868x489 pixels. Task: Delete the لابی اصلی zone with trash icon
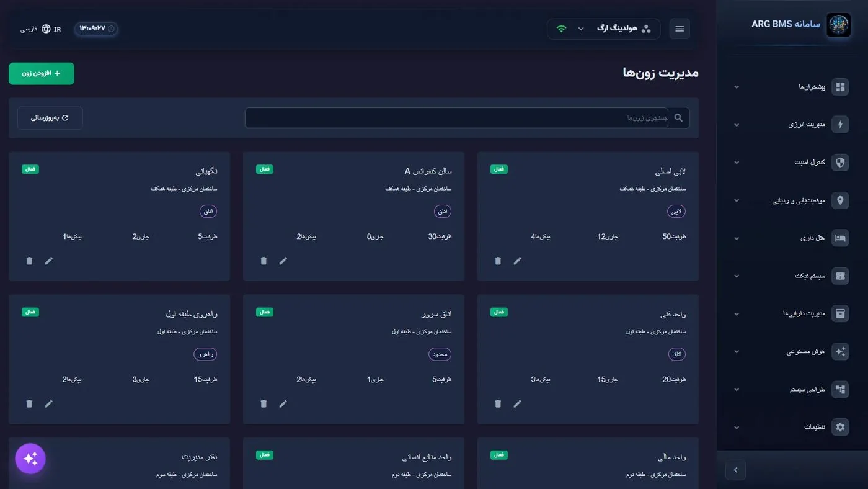coord(498,261)
